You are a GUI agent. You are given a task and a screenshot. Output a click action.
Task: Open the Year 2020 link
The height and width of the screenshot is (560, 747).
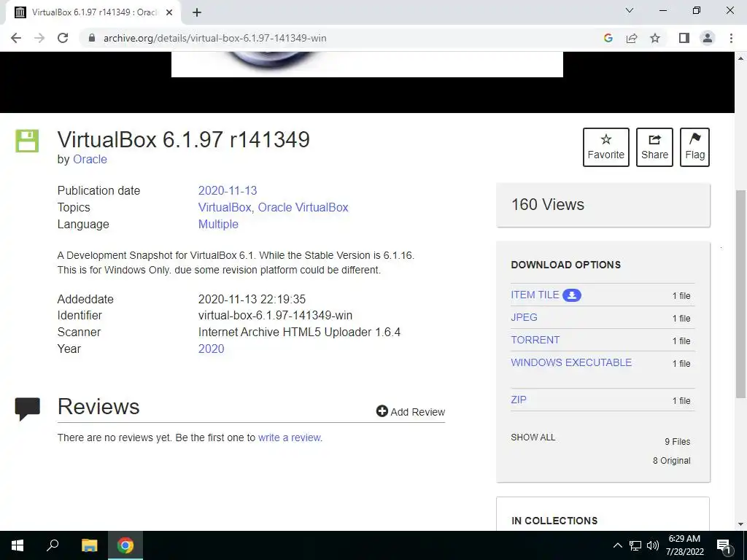click(x=211, y=349)
